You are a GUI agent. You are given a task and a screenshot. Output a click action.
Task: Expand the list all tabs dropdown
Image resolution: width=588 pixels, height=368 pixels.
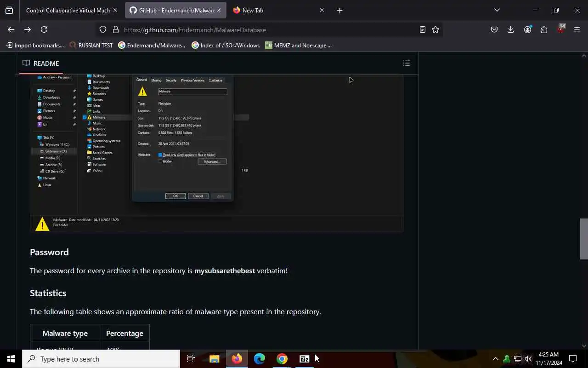pos(497,10)
